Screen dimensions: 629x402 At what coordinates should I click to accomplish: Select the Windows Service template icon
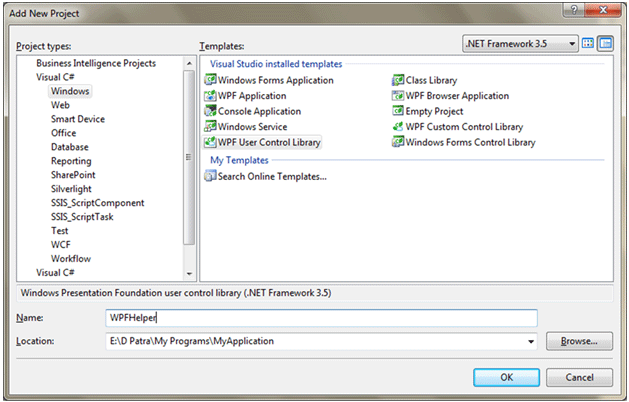[210, 127]
